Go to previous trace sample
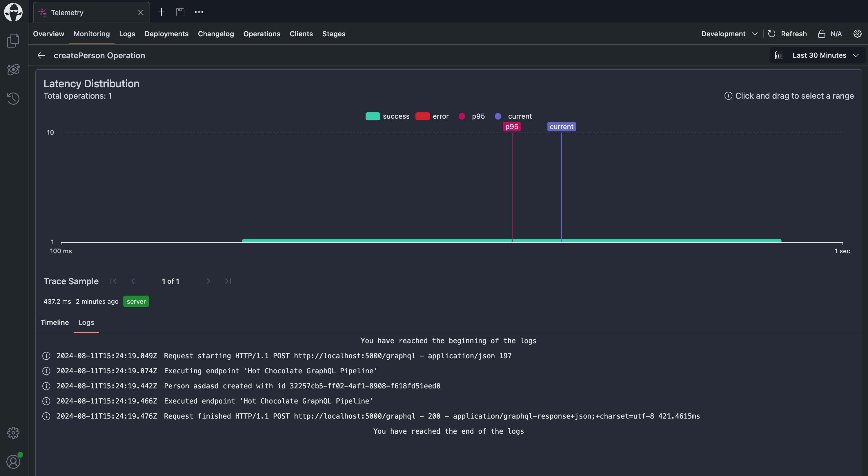 pyautogui.click(x=133, y=281)
